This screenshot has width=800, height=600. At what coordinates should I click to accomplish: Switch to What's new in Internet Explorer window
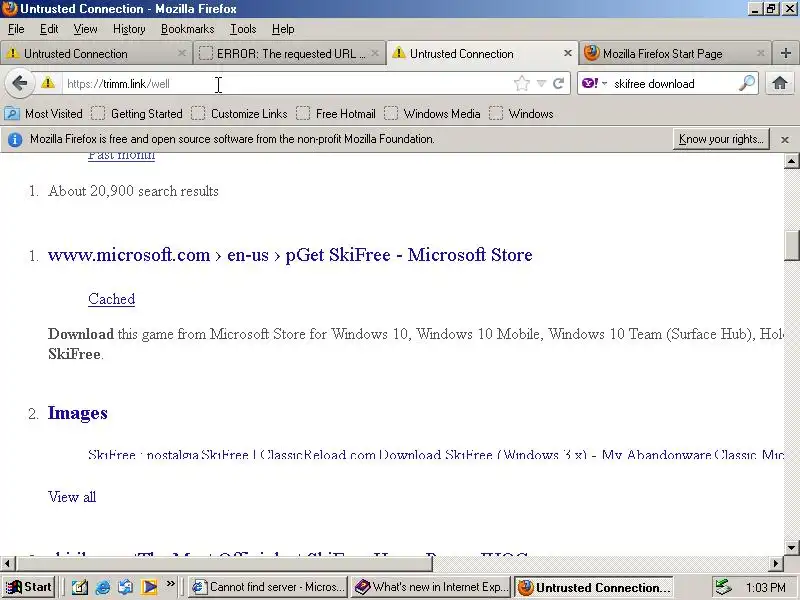pyautogui.click(x=431, y=587)
